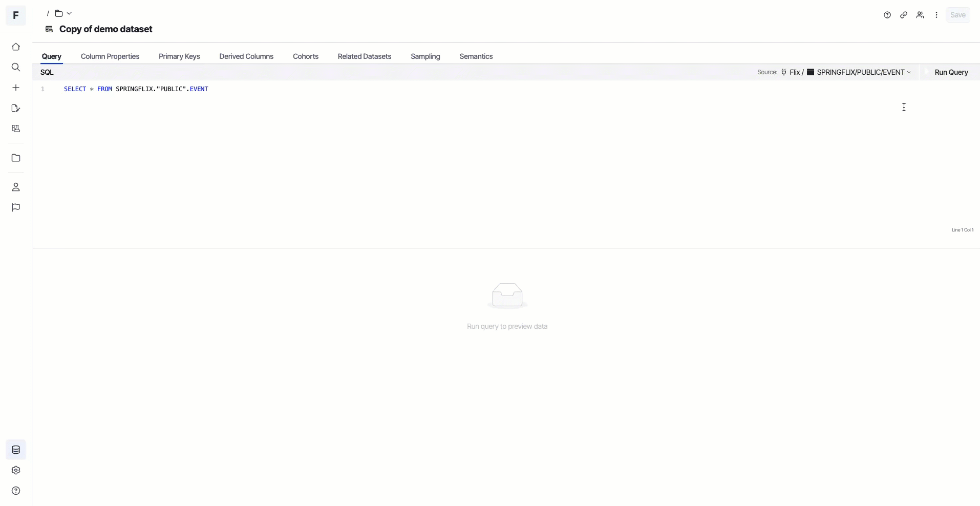Switch to the Query tab
980x506 pixels.
click(52, 56)
